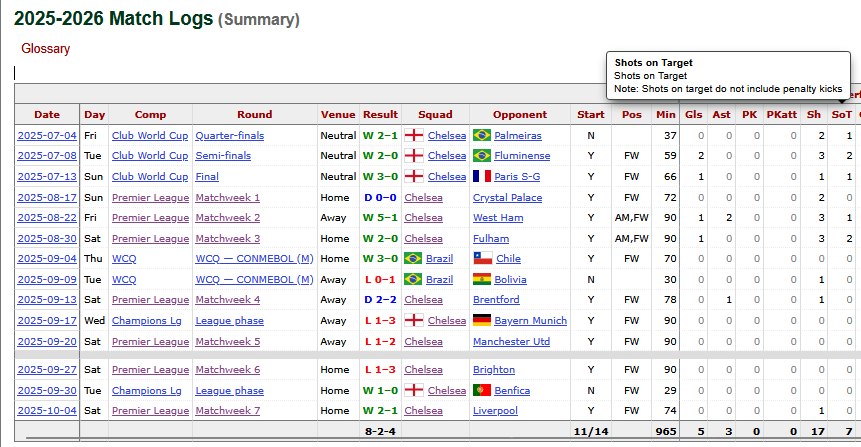Open Chelsea squad link in Palmeiras row
The image size is (861, 447).
[x=447, y=136]
